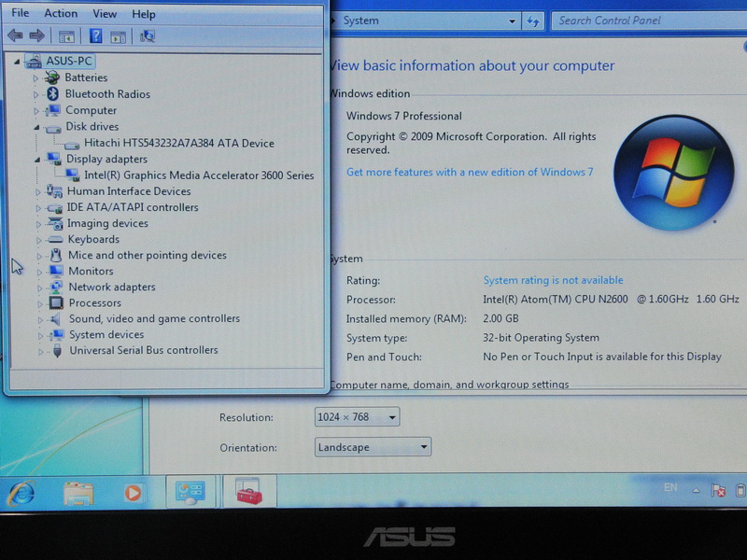Screen dimensions: 747x560
Task: Click 'System rating is not available' link
Action: pyautogui.click(x=553, y=280)
